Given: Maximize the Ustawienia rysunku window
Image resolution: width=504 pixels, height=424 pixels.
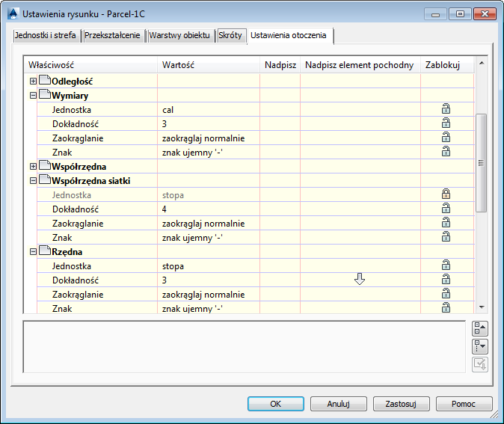Looking at the screenshot, I should (460, 13).
